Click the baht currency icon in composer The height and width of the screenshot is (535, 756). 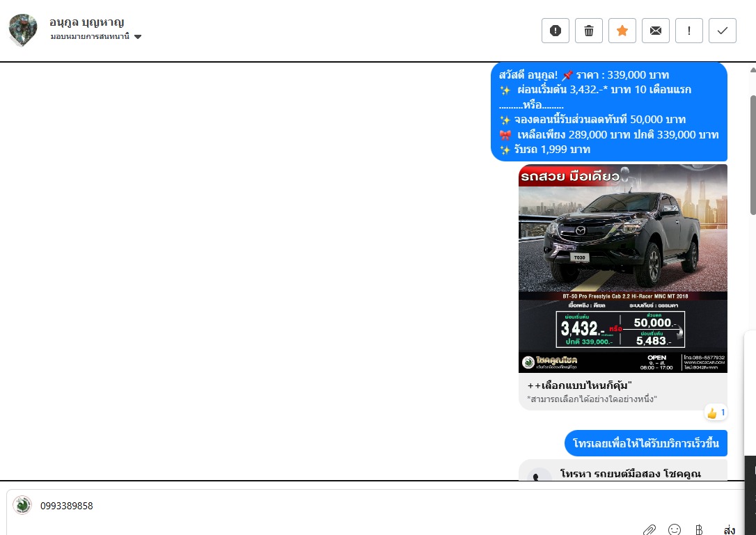(x=699, y=530)
